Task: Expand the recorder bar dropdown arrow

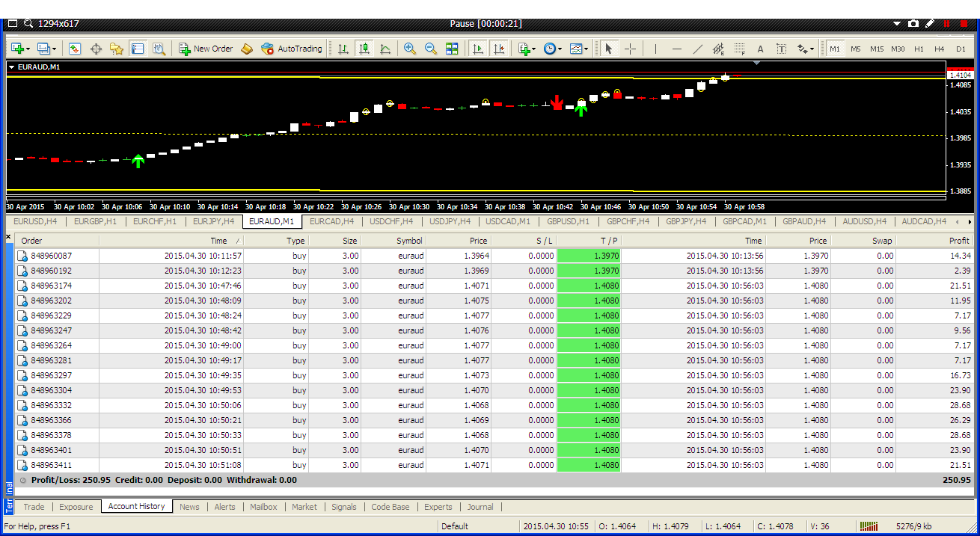Action: [x=898, y=24]
